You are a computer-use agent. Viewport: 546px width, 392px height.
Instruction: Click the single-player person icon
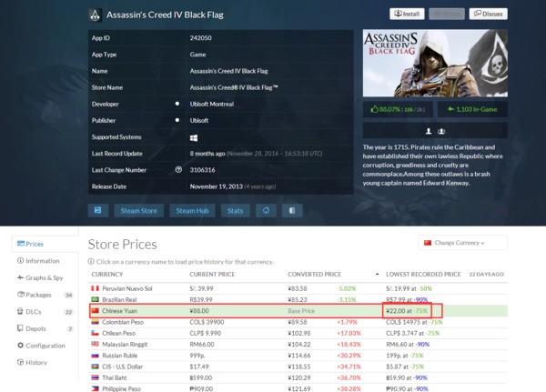tap(429, 131)
